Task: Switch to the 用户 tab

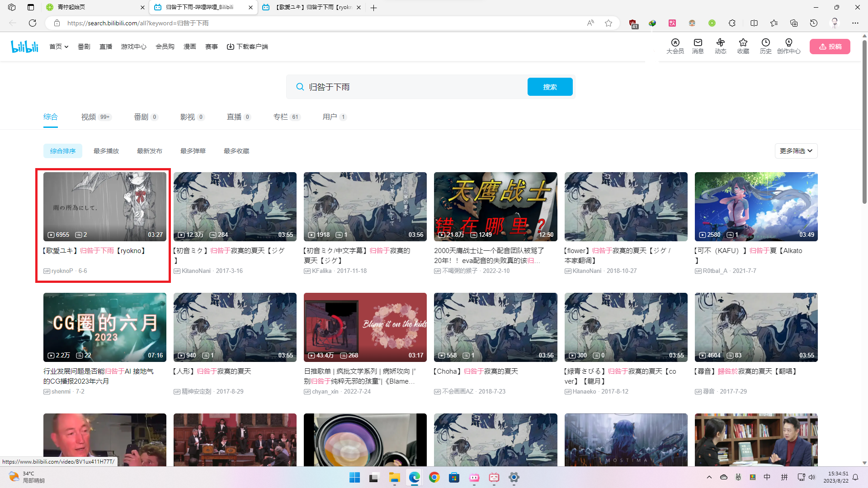Action: click(x=330, y=117)
